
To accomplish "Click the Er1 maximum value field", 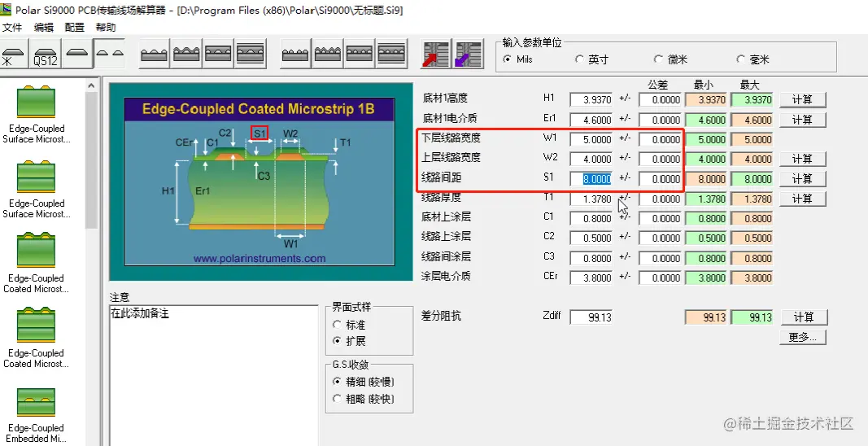I will [x=752, y=120].
